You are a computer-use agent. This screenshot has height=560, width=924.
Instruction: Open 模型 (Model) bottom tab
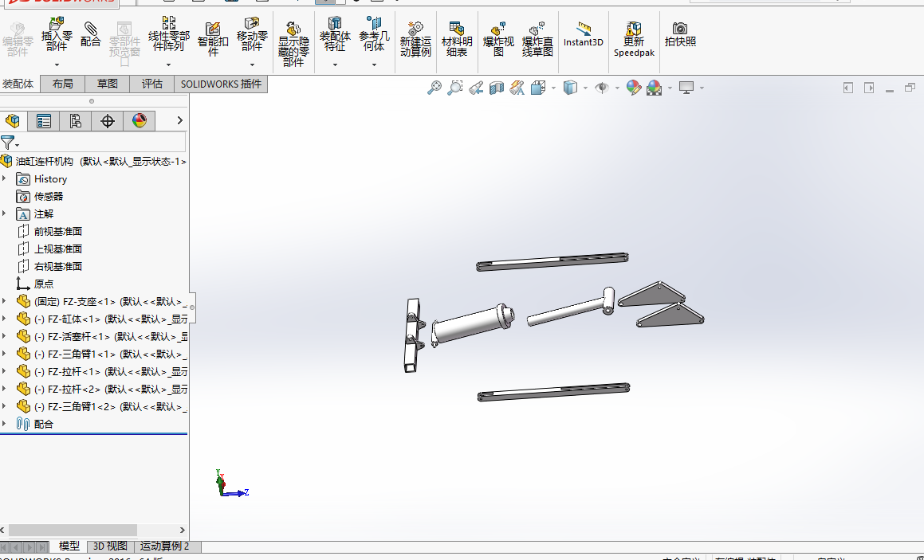pyautogui.click(x=69, y=546)
